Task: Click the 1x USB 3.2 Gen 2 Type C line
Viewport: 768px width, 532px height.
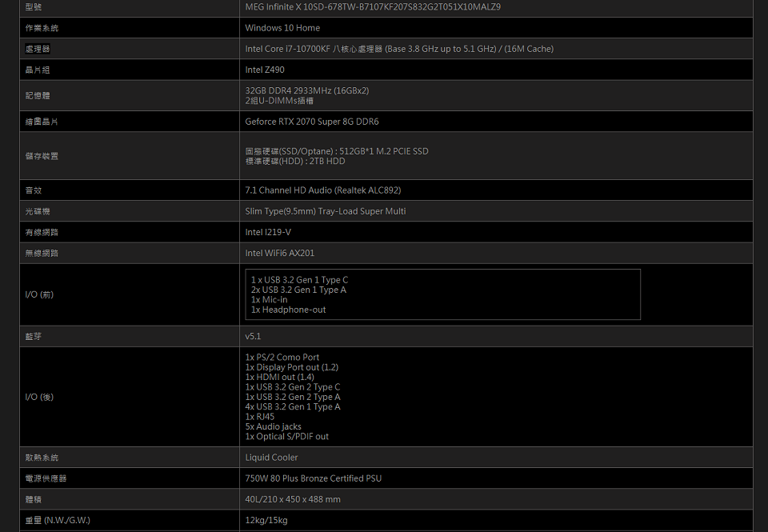Action: [x=293, y=387]
